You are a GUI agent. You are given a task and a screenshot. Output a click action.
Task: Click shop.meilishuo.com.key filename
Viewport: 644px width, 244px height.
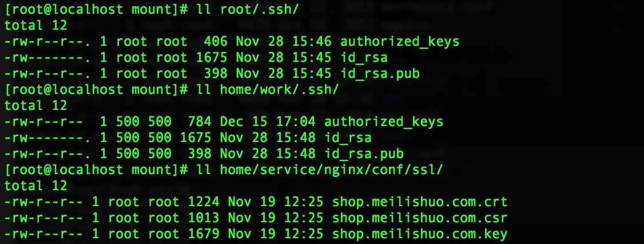(x=420, y=234)
